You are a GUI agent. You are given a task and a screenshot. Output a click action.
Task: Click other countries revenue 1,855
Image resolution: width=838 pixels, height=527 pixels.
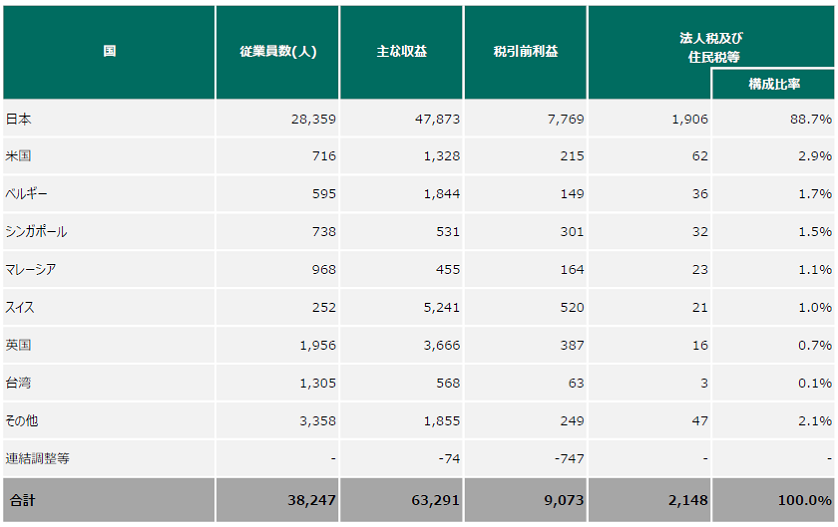(441, 421)
